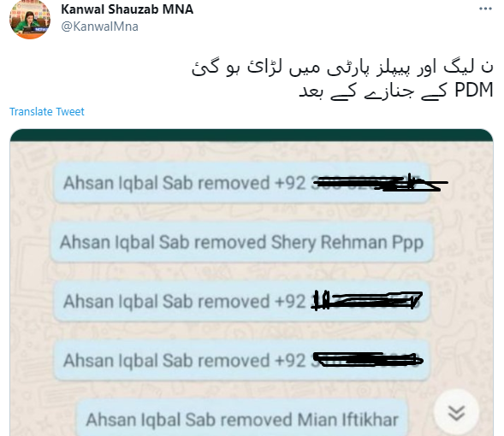Click 'Mian Iftikhar' name in last message
504x436 pixels.
click(347, 419)
